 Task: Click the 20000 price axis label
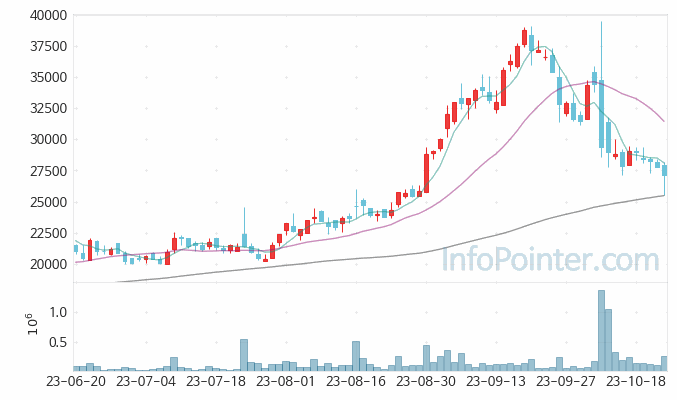[x=48, y=264]
